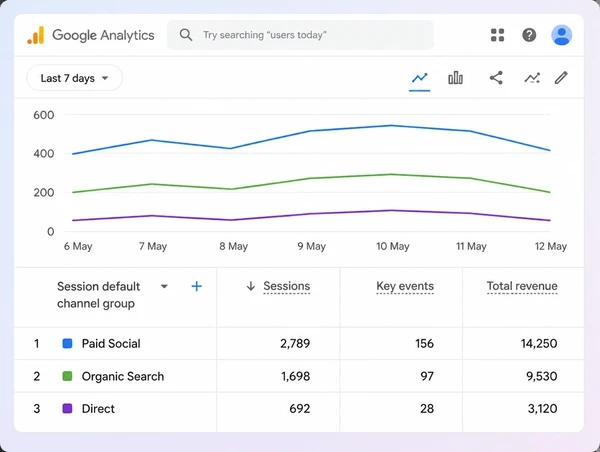Click the 156 key events value
The width and height of the screenshot is (600, 452).
[424, 343]
